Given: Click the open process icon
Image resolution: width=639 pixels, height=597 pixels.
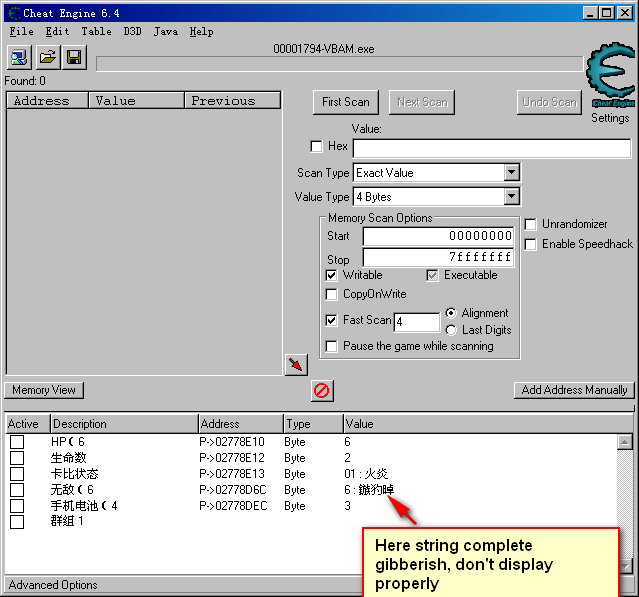Looking at the screenshot, I should [20, 57].
